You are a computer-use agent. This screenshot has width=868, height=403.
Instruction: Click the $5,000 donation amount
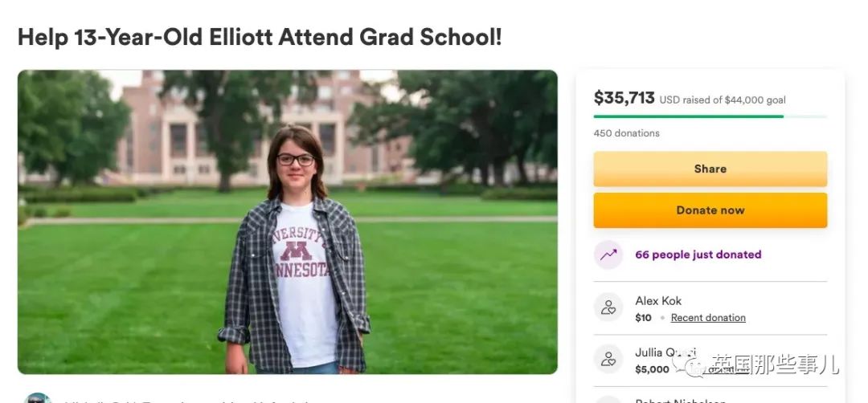(652, 370)
